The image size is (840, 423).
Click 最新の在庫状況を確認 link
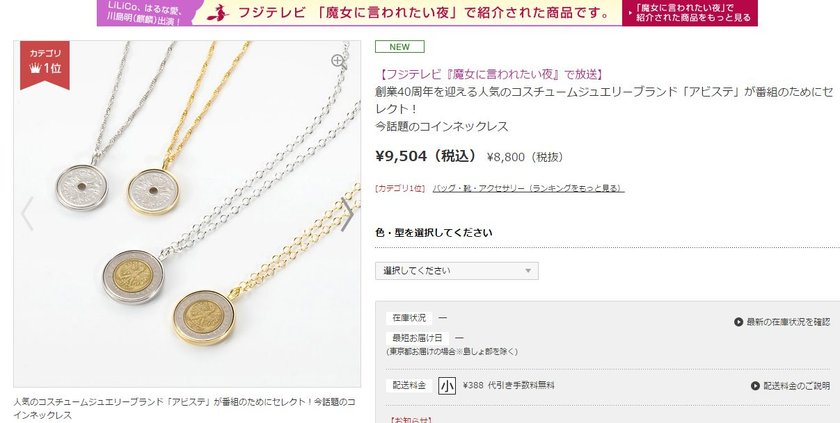[x=788, y=322]
